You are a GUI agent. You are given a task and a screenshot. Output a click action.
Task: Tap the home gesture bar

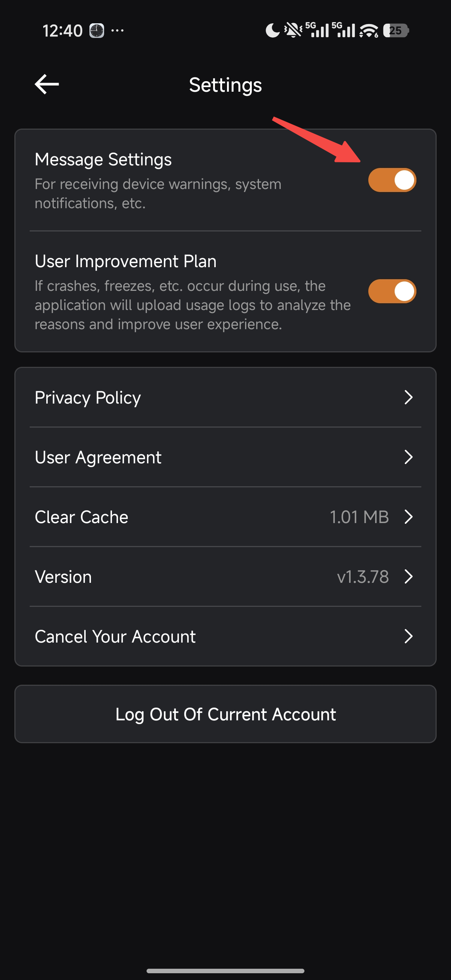pos(225,971)
